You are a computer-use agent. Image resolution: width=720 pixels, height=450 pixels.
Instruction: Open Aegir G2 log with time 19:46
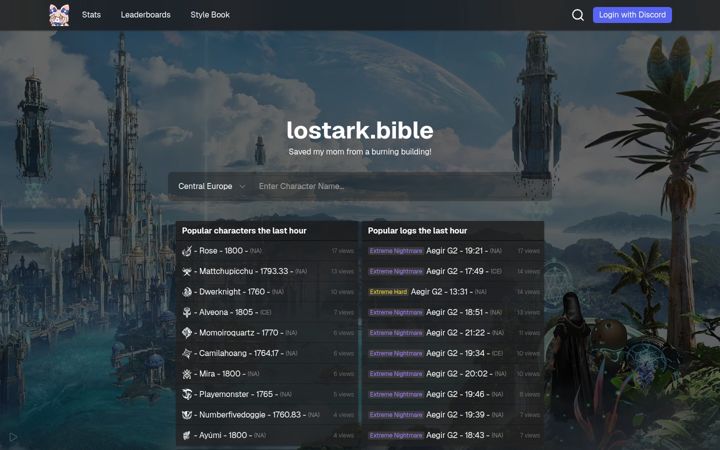pos(453,394)
